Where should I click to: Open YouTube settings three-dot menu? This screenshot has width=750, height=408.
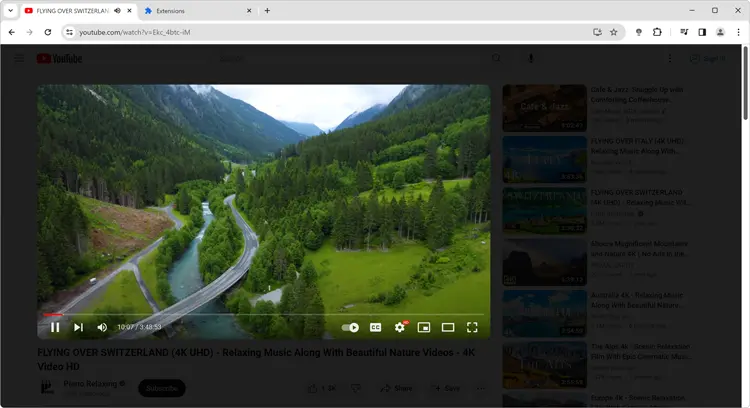[670, 58]
